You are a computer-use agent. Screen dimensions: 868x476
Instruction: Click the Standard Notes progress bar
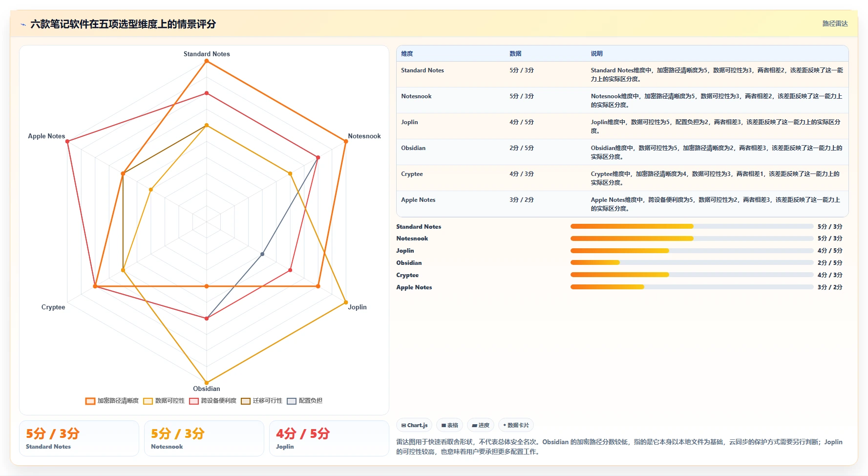[692, 226]
